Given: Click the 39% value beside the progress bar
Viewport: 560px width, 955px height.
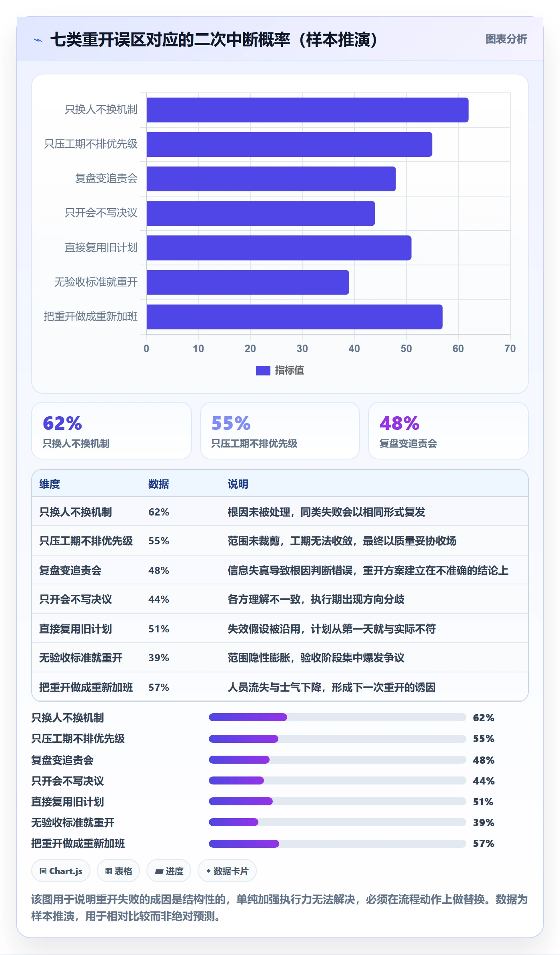Looking at the screenshot, I should pos(484,823).
